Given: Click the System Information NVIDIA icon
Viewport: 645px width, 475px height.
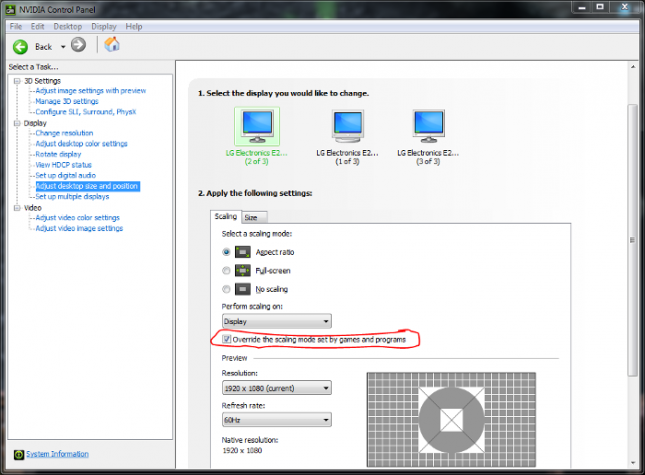Looking at the screenshot, I should coord(19,454).
